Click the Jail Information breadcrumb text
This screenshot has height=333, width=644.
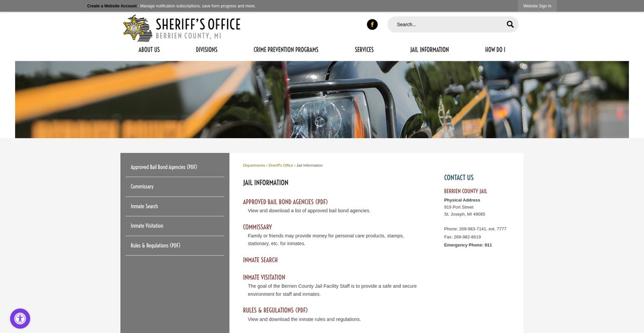tap(310, 165)
